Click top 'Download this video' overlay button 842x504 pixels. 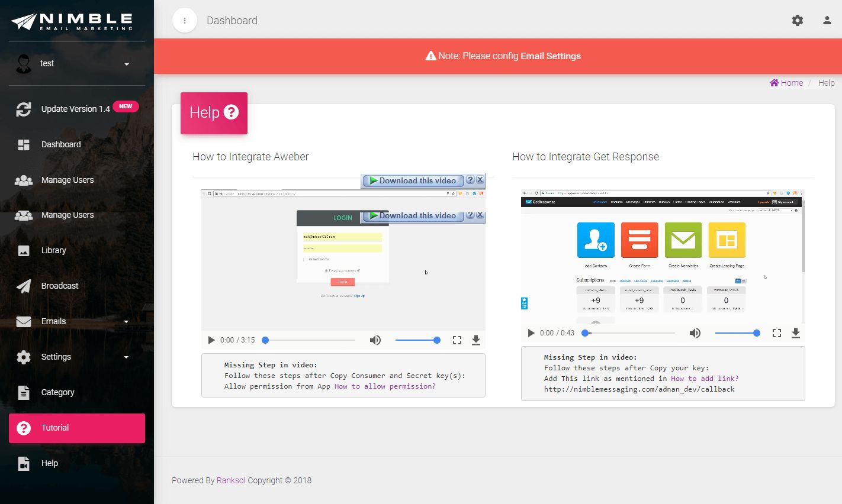coord(413,181)
